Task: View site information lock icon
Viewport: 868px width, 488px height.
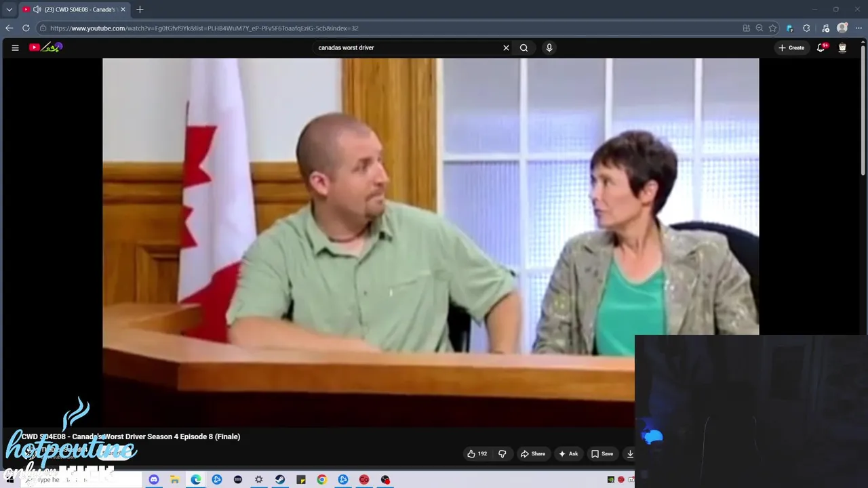Action: pos(43,28)
